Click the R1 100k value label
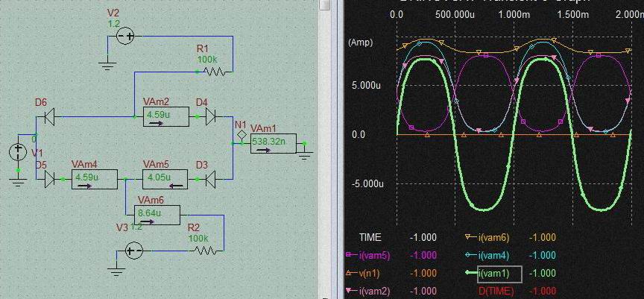Viewport: 644px width, 299px height. pyautogui.click(x=207, y=60)
